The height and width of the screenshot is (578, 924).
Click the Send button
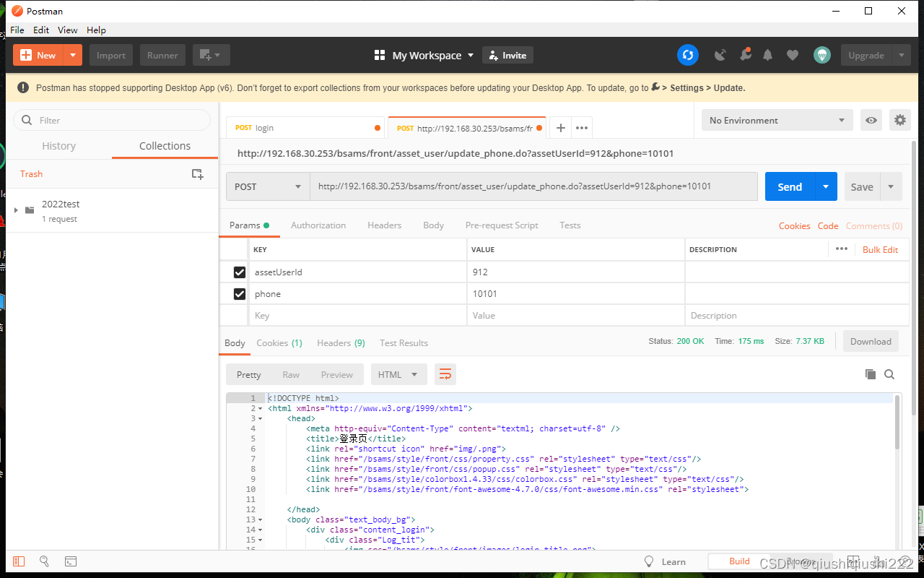(790, 186)
